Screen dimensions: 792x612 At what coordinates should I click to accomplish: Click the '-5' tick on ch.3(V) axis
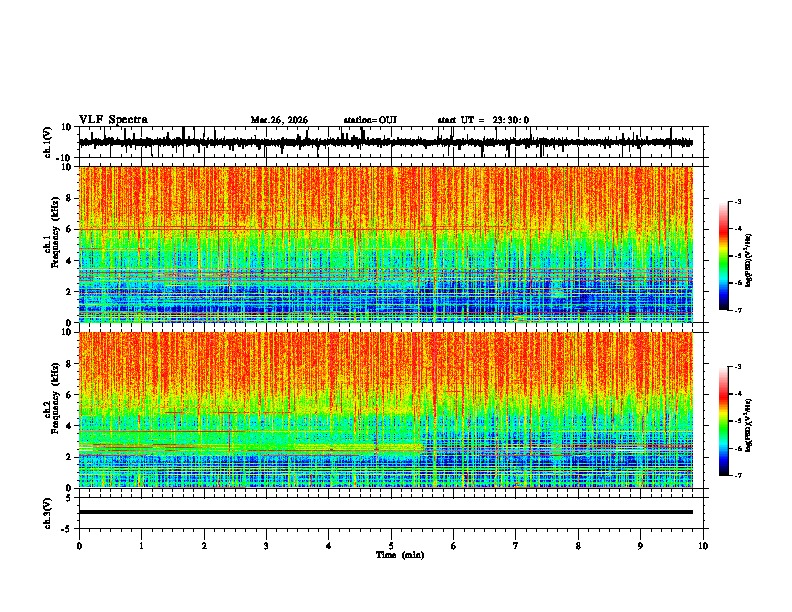click(67, 529)
